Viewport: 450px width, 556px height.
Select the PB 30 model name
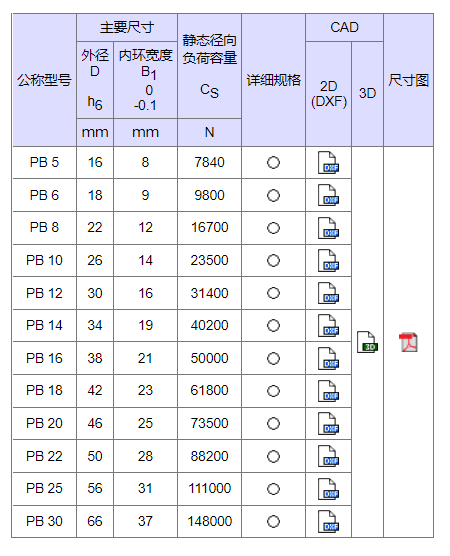[x=44, y=522]
